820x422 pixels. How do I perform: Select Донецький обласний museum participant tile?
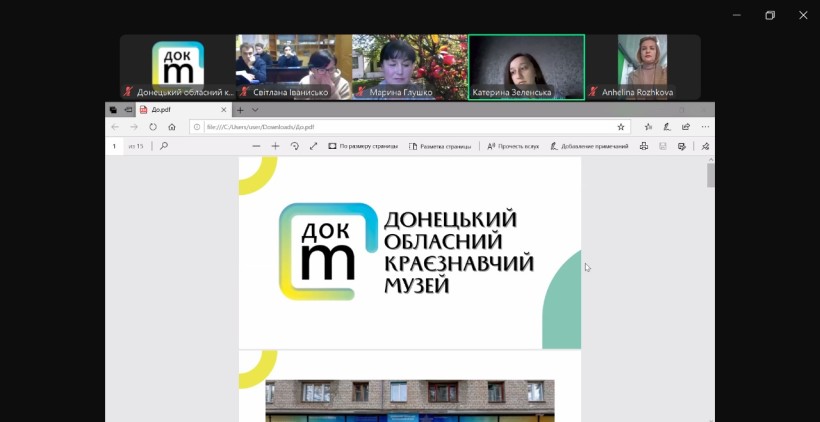tap(178, 67)
